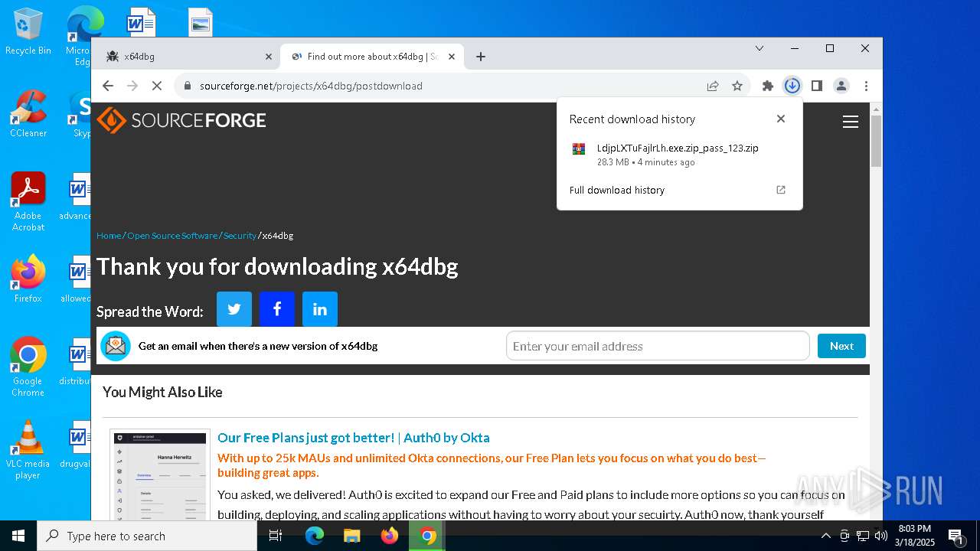Toggle Chrome side panel icon

tap(817, 86)
